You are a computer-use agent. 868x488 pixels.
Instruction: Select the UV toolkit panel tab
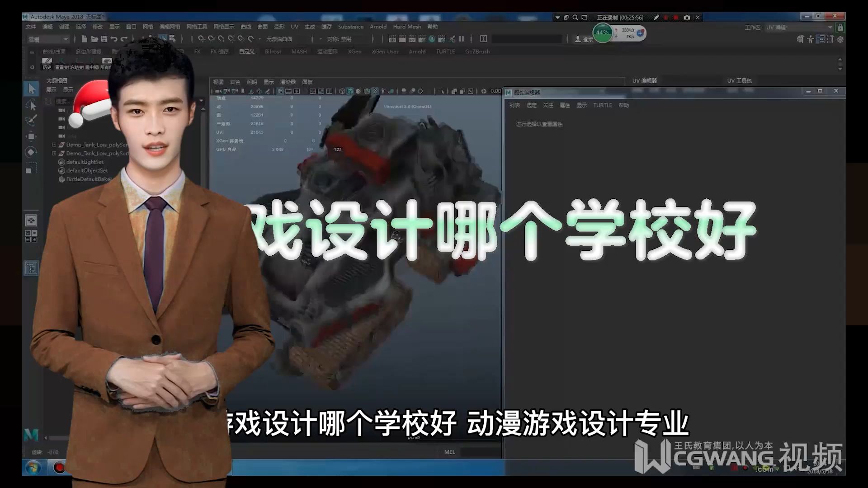coord(739,81)
